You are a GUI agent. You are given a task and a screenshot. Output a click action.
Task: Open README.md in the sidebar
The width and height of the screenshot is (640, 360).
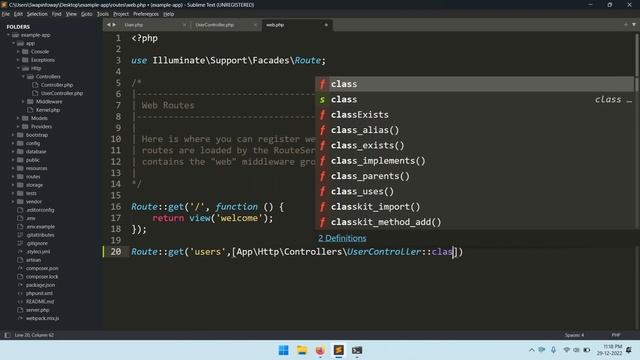(40, 302)
